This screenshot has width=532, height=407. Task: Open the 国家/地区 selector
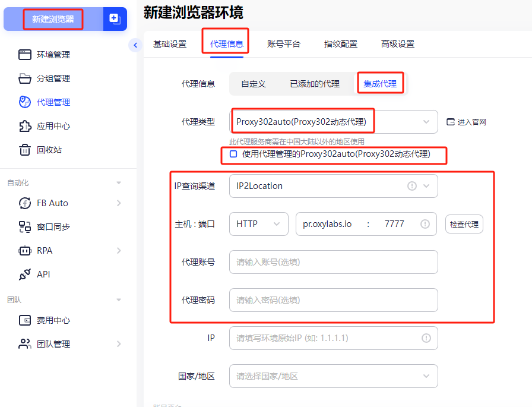click(333, 376)
